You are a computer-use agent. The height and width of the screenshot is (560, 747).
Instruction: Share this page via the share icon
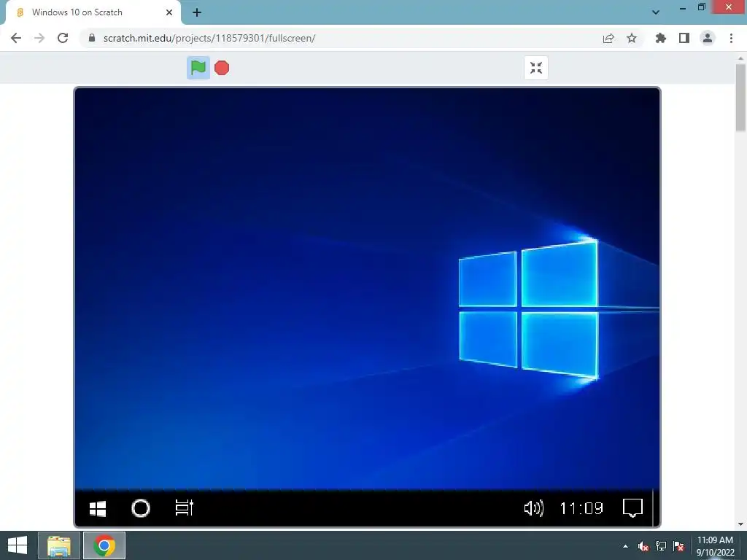click(608, 38)
